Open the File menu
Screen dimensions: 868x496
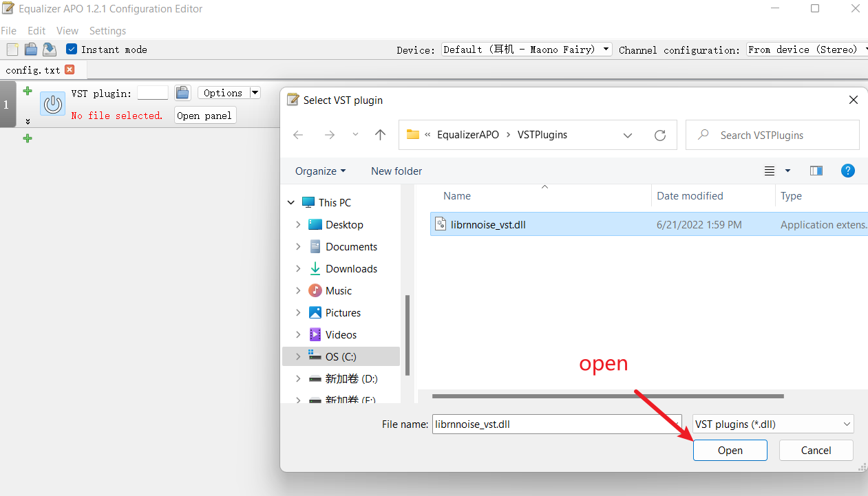[8, 31]
